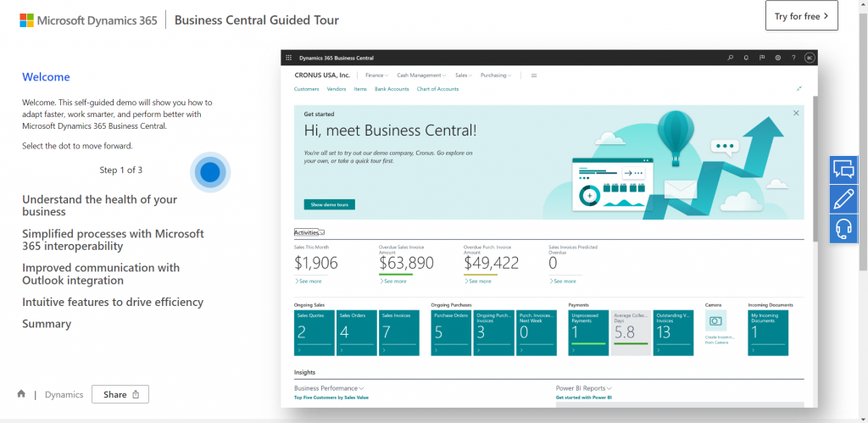
Task: Open the Outstanding Vendor Invoices tile
Action: click(x=673, y=333)
